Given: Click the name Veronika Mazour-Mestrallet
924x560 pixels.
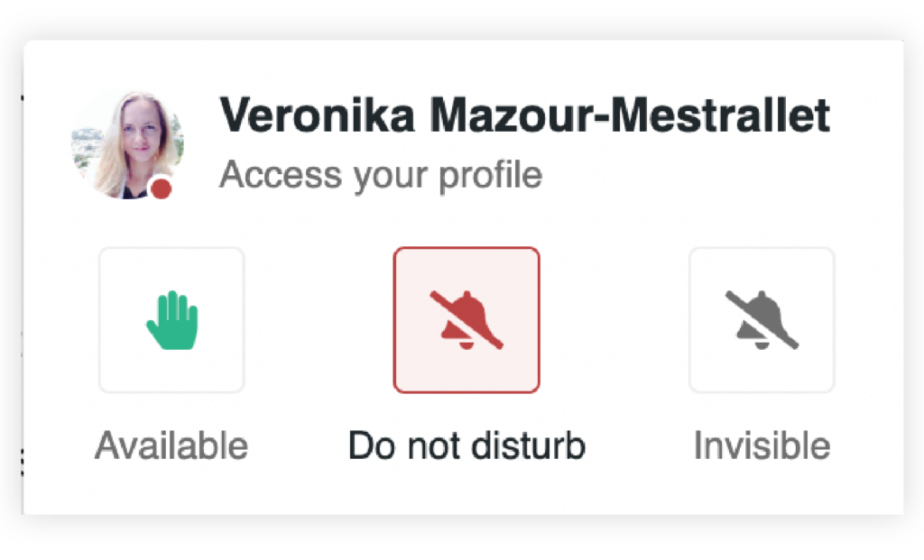Looking at the screenshot, I should (524, 115).
